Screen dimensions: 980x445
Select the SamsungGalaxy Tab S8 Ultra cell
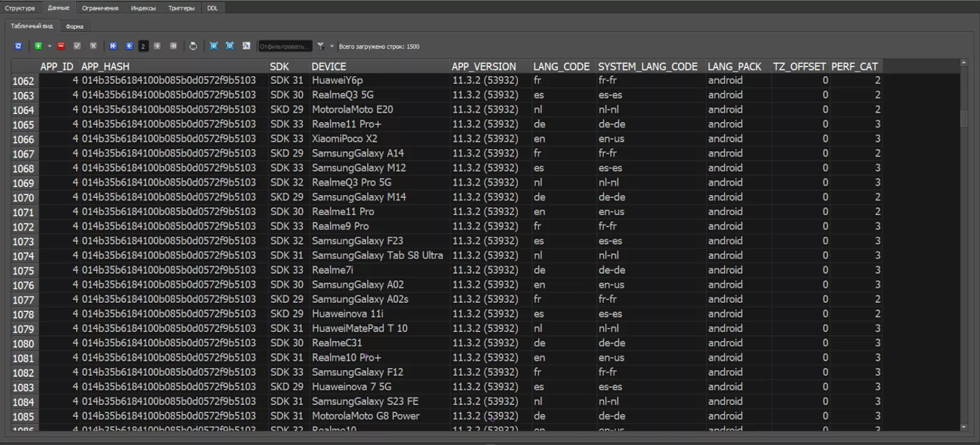click(380, 255)
